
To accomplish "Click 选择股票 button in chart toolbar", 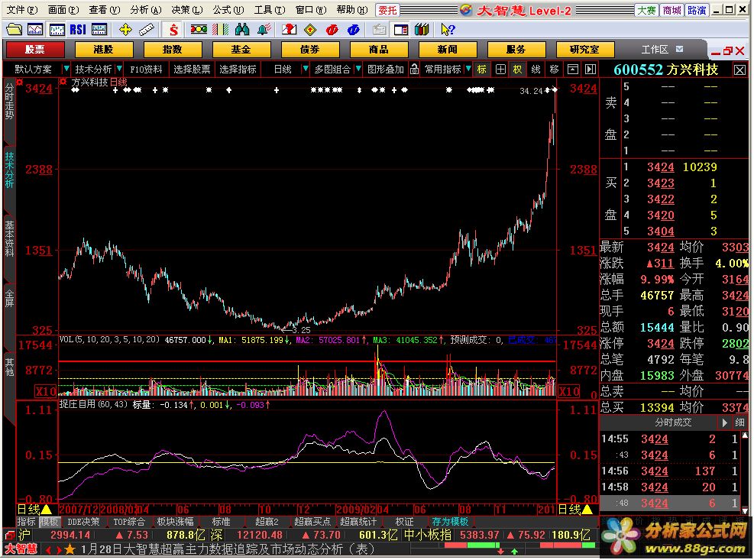I will pos(192,70).
